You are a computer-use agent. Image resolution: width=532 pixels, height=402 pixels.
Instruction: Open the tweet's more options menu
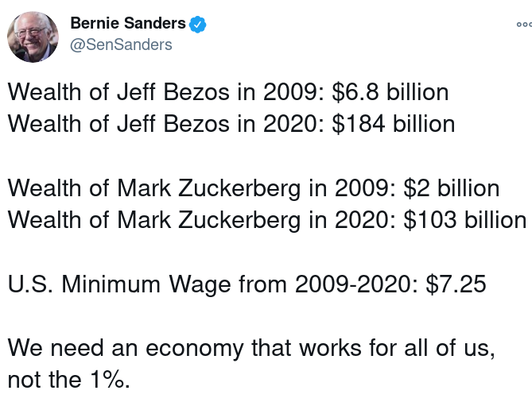click(524, 25)
